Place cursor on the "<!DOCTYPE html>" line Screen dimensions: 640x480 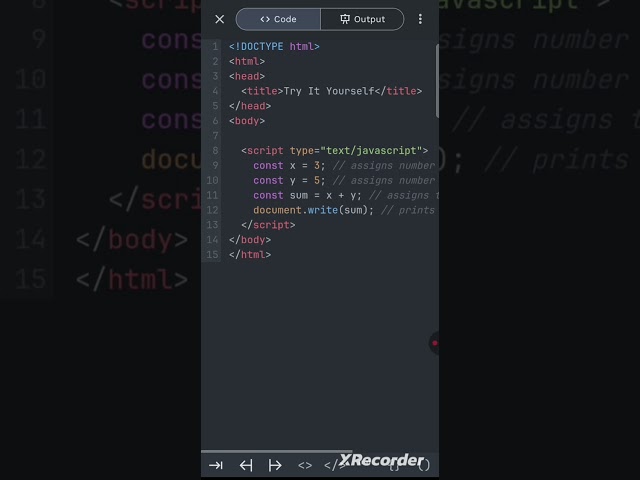coord(274,47)
